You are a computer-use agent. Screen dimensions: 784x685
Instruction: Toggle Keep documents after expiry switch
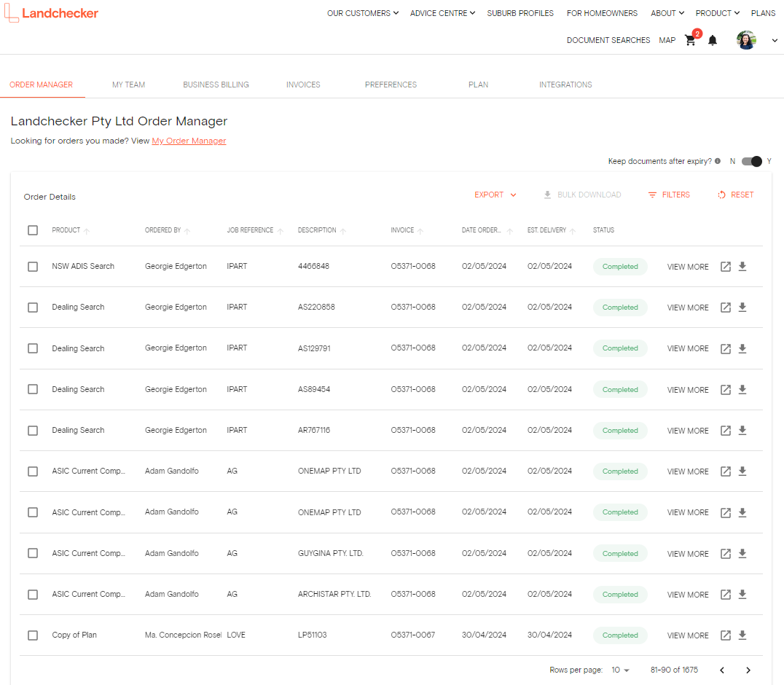[751, 161]
